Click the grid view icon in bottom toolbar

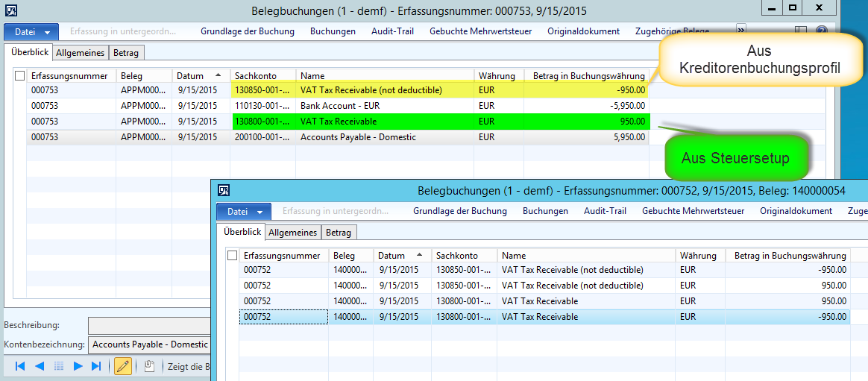[59, 366]
